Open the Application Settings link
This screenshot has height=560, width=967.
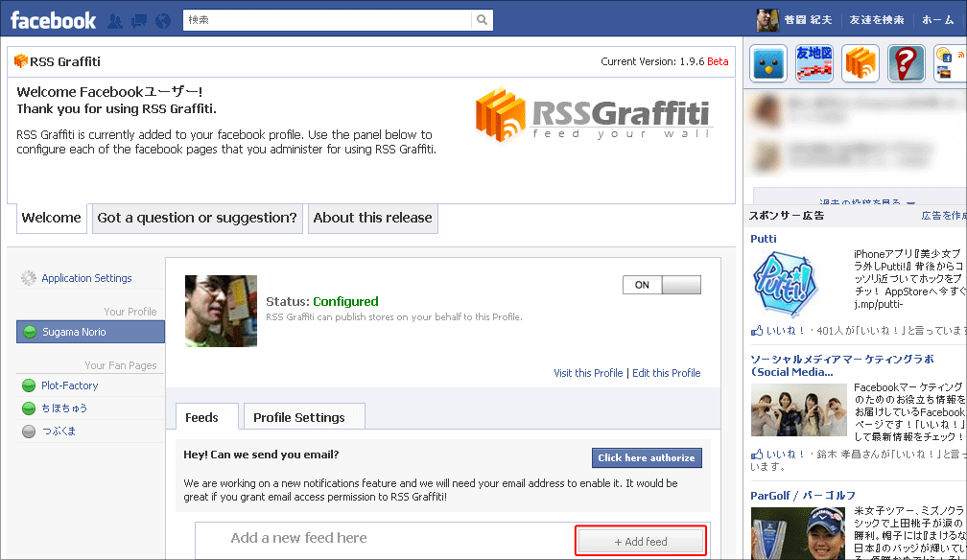(87, 278)
